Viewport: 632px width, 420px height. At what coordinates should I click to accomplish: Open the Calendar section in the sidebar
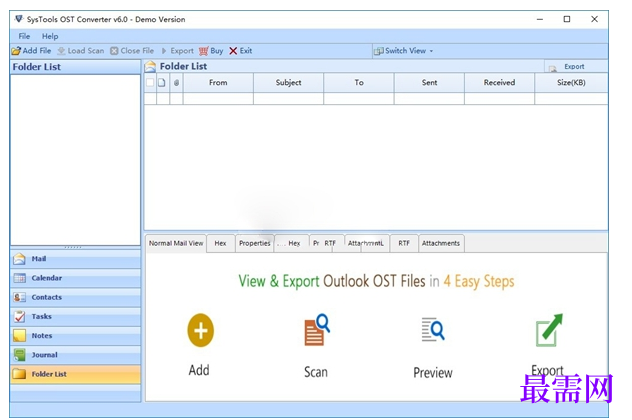(75, 278)
